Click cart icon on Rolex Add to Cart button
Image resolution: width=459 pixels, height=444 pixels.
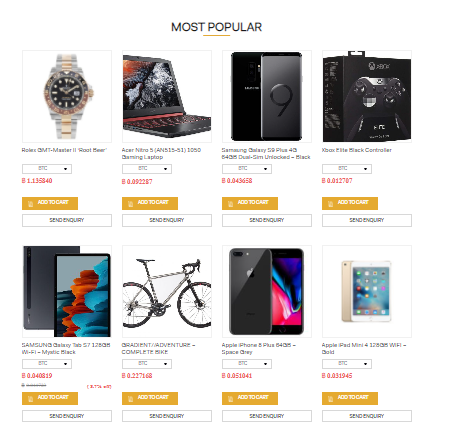pyautogui.click(x=30, y=204)
